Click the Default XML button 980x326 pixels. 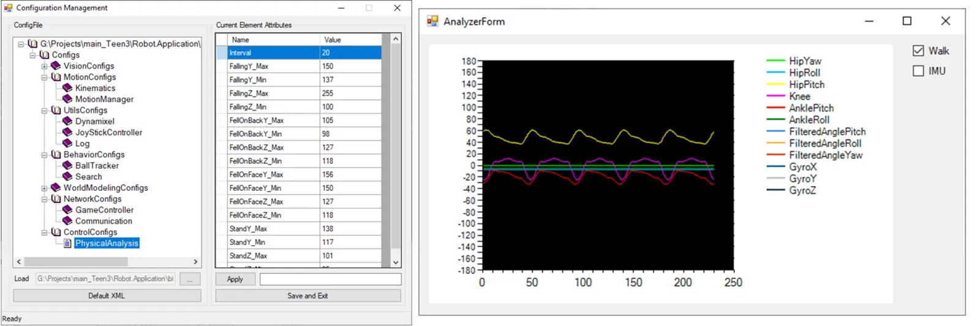(107, 295)
